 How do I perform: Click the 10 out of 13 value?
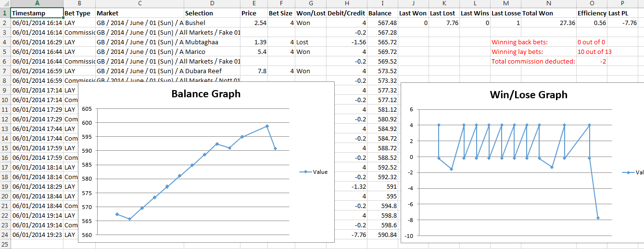point(594,52)
